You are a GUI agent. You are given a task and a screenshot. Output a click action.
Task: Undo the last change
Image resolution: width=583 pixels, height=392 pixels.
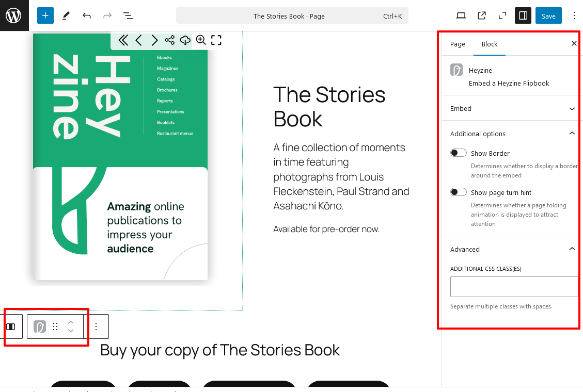(86, 15)
